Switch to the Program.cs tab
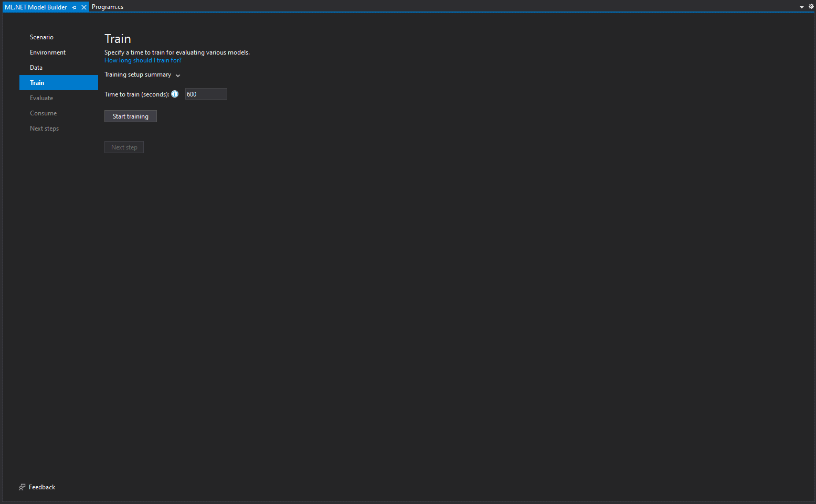Screen dimensions: 816x504 108,7
